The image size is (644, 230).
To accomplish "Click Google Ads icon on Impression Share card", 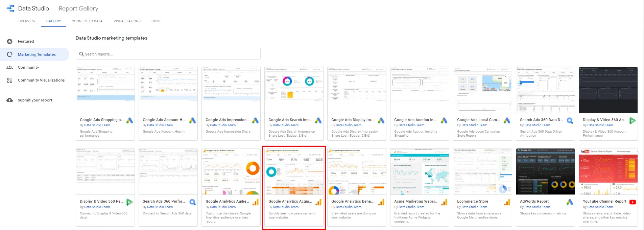I will (x=256, y=120).
